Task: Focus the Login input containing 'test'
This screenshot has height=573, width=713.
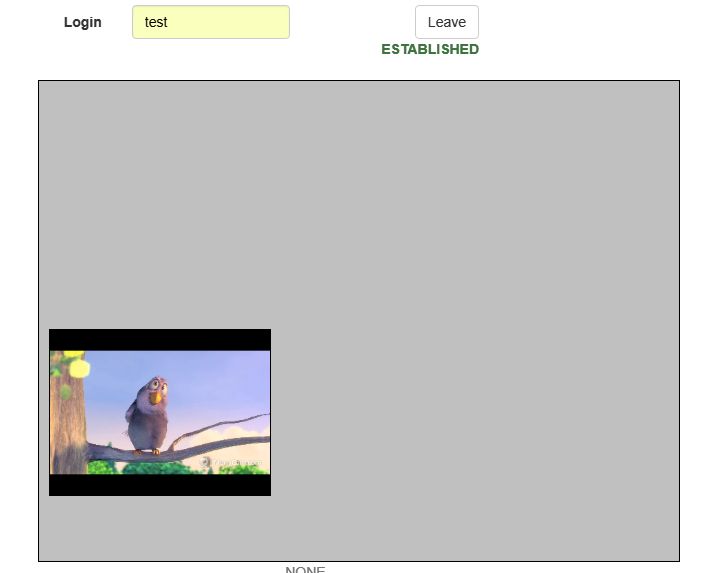Action: point(211,22)
